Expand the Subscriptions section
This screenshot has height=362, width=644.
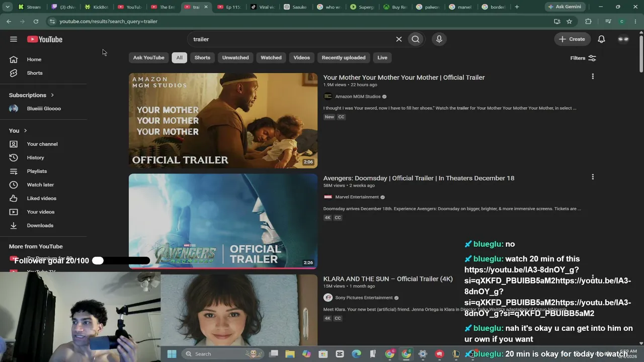(31, 95)
